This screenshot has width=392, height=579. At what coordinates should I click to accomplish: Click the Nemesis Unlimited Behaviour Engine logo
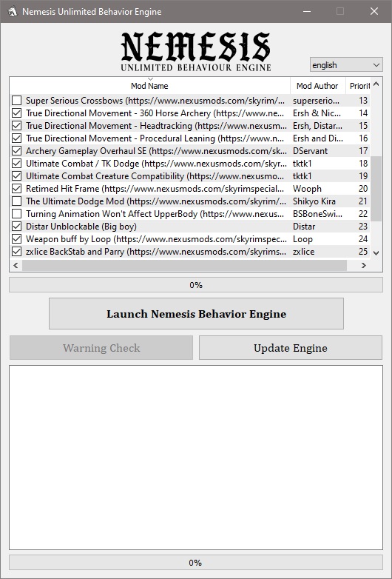[196, 52]
